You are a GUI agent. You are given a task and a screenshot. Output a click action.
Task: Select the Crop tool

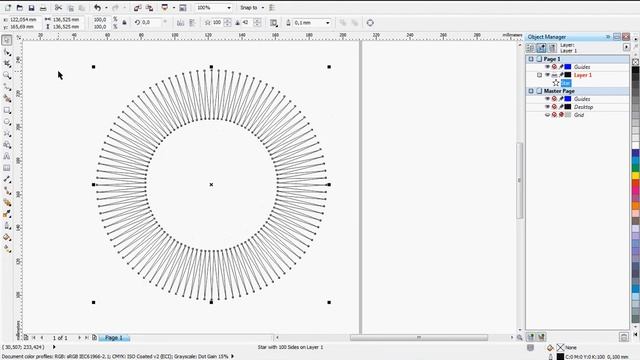[7, 64]
